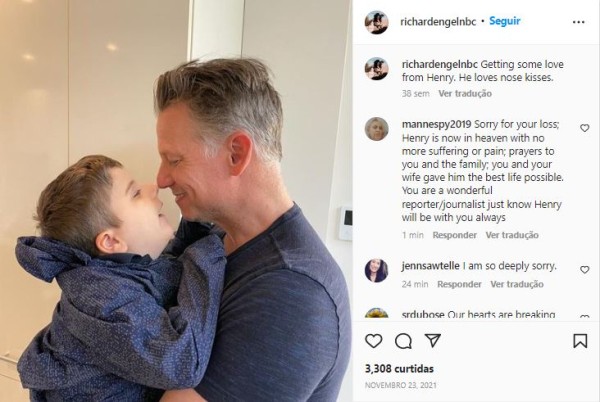This screenshot has height=402, width=600.
Task: Like the jennsawtelle comment
Action: click(584, 270)
